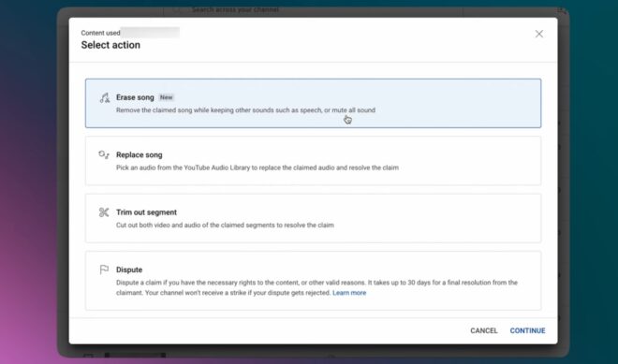618x364 pixels.
Task: Click the Content used label
Action: [100, 33]
